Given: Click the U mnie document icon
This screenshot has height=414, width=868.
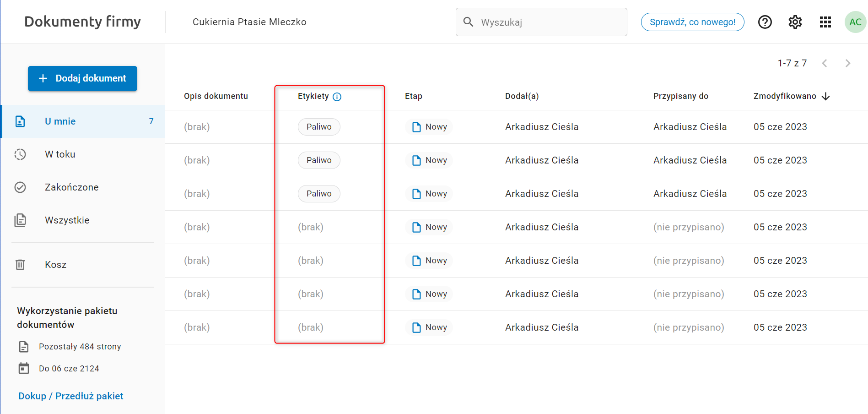Looking at the screenshot, I should pos(20,121).
